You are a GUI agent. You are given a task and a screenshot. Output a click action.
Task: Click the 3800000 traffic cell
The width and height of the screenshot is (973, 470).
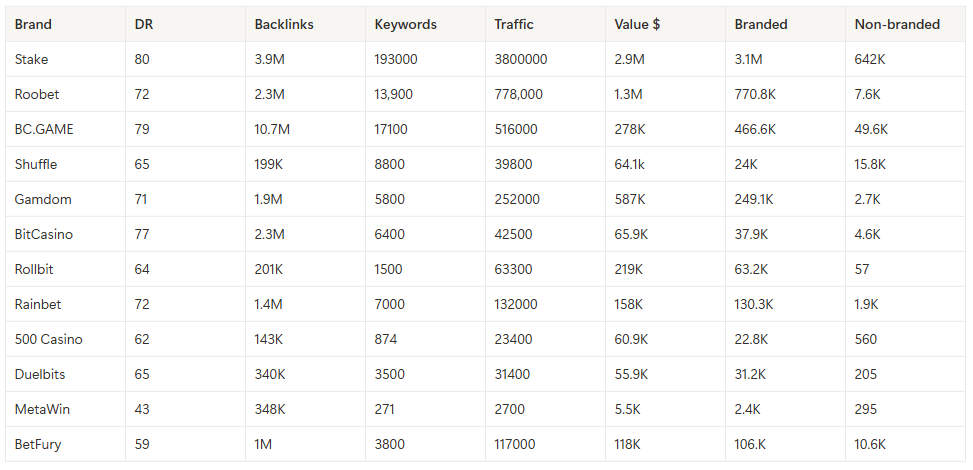pos(545,59)
